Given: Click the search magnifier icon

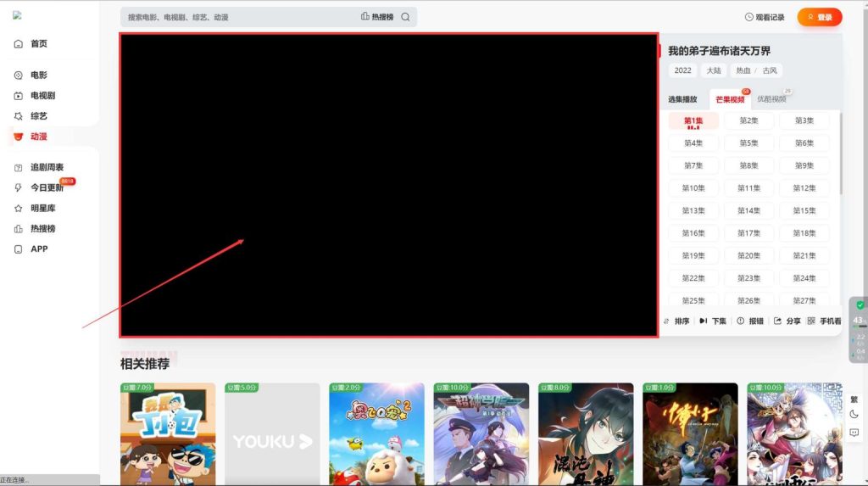Looking at the screenshot, I should tap(405, 17).
